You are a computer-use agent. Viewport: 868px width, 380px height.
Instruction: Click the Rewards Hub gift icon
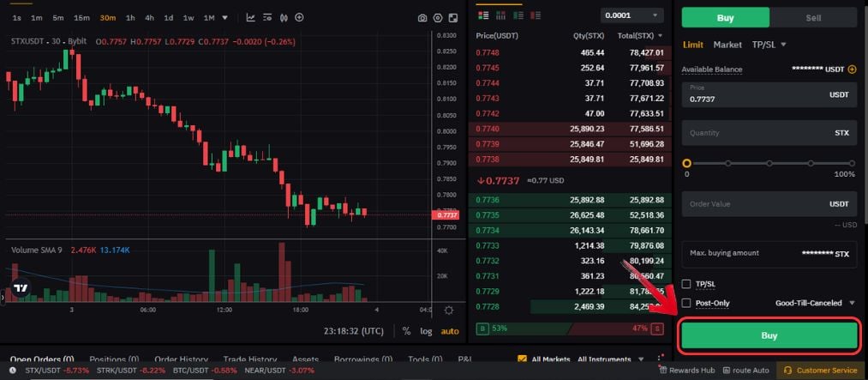click(664, 370)
